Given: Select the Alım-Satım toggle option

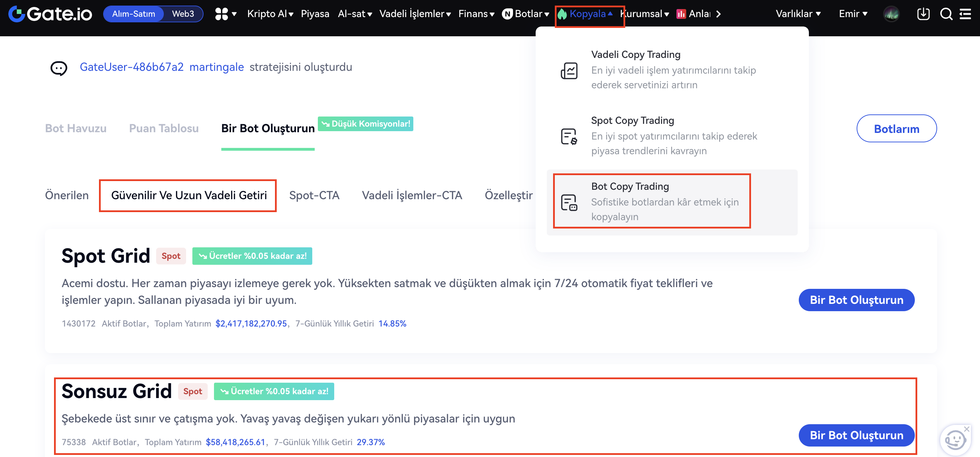Looking at the screenshot, I should pos(133,14).
